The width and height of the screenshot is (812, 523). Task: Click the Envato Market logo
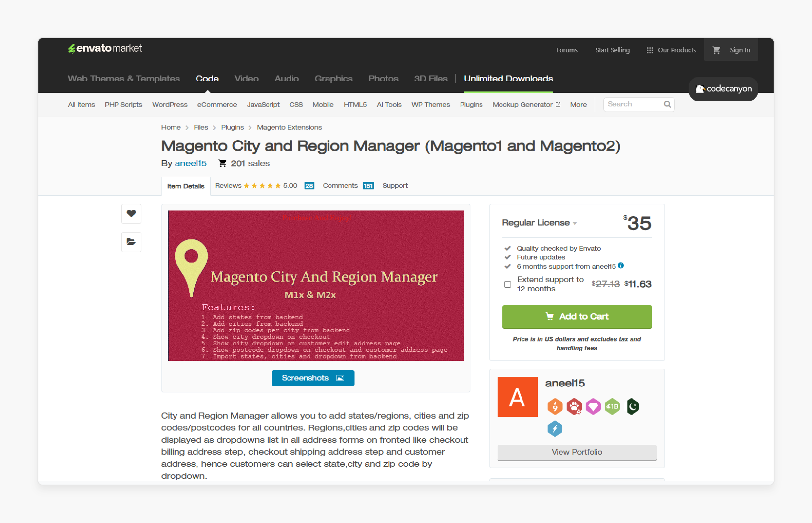(105, 48)
